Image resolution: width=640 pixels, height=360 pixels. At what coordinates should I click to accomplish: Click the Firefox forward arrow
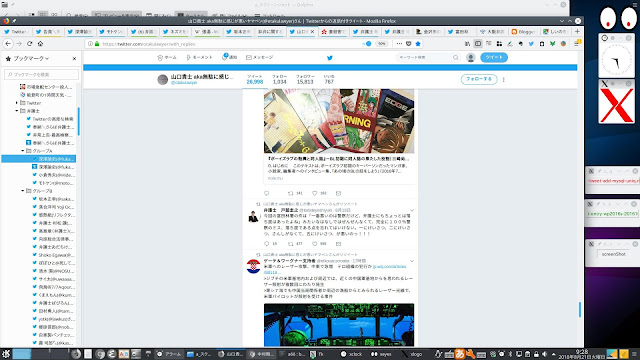(x=19, y=44)
